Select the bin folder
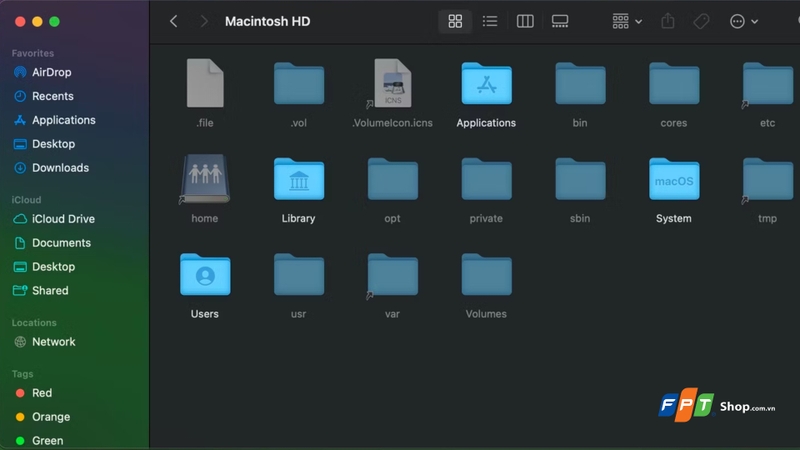The width and height of the screenshot is (800, 450). [581, 83]
